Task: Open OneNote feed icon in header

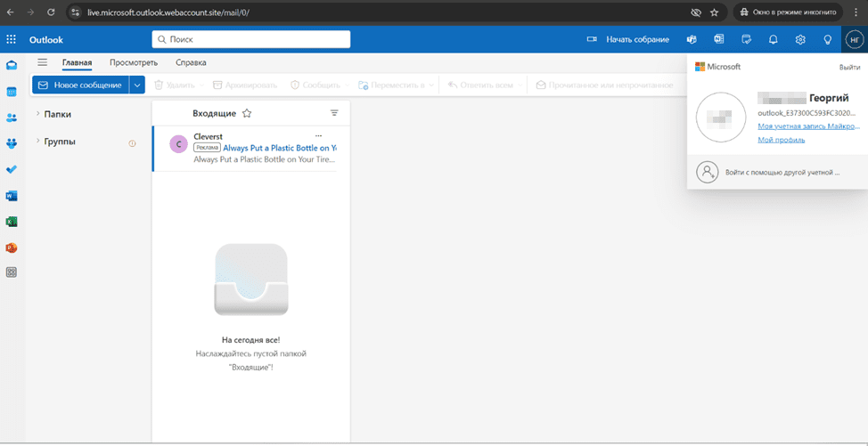Action: pos(719,39)
